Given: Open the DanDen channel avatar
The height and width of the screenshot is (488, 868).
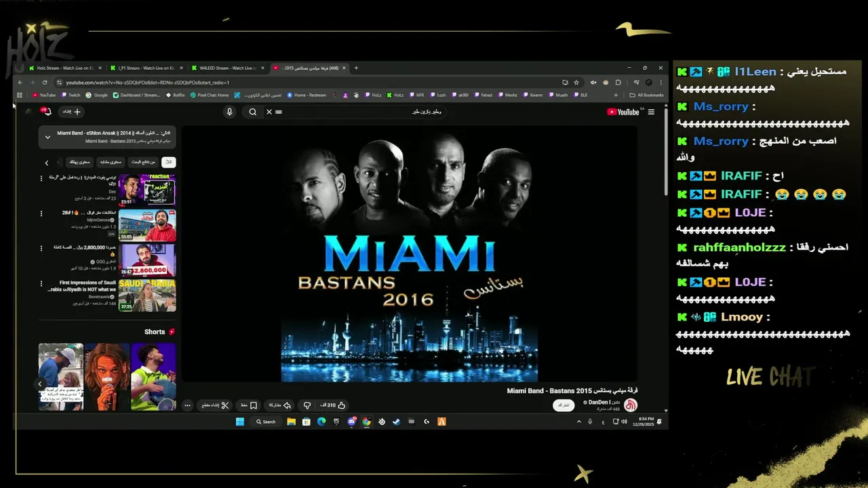Looking at the screenshot, I should click(631, 405).
